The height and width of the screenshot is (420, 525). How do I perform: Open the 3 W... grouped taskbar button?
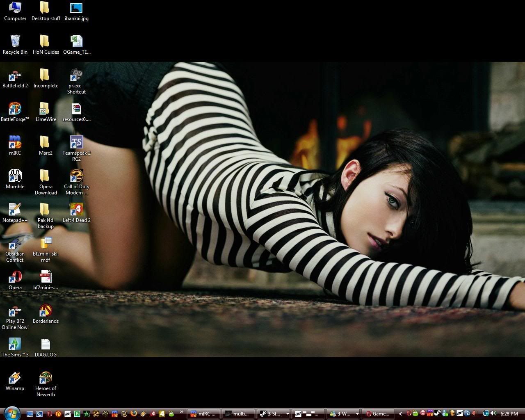343,414
